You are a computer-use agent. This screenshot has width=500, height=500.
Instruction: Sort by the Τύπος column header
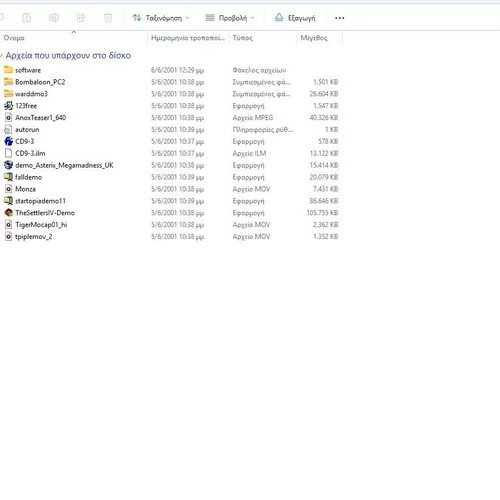pyautogui.click(x=242, y=38)
